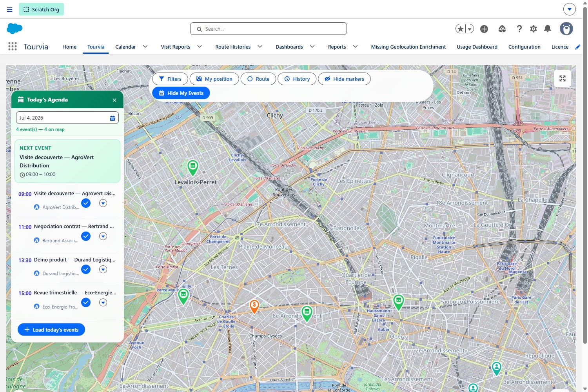Toggle the check on the 09:00 Visite decouverte event

coord(86,203)
